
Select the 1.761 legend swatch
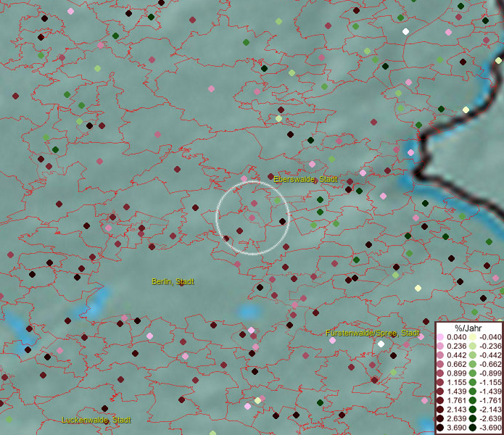pos(440,400)
